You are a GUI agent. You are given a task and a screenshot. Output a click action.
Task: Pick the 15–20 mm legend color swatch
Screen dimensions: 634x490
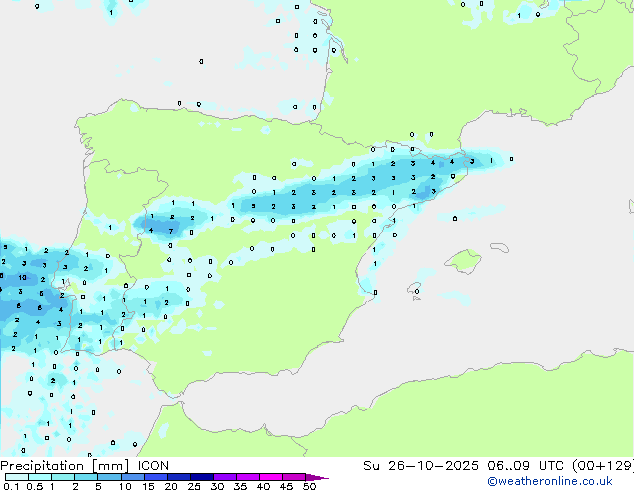(156, 477)
